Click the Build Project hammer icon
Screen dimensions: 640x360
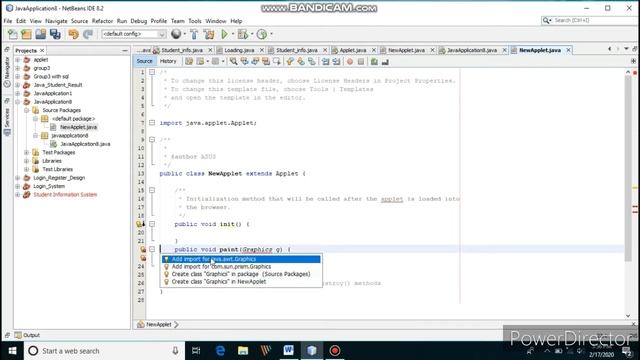[194, 34]
